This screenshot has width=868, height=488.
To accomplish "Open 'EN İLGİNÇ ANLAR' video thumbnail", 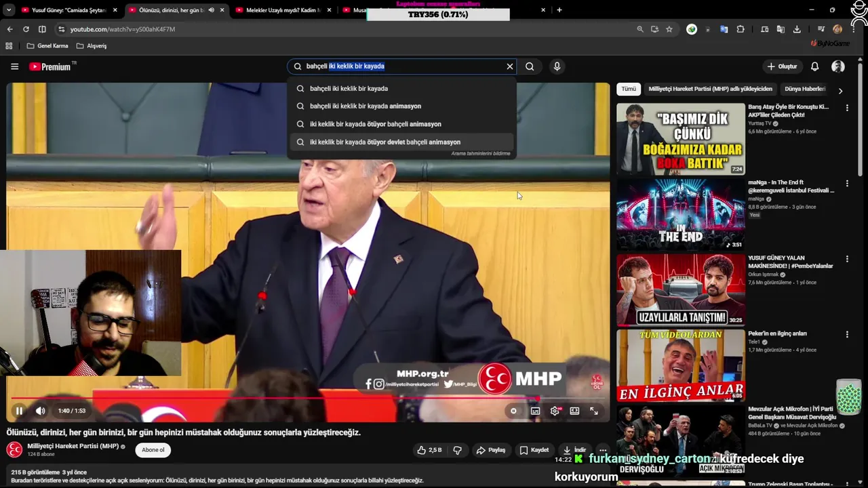I will (x=680, y=365).
